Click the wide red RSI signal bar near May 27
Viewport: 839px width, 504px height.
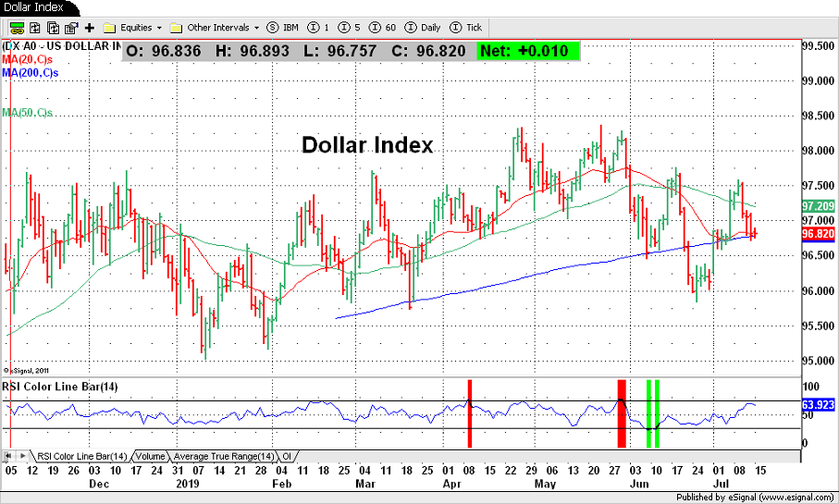622,413
